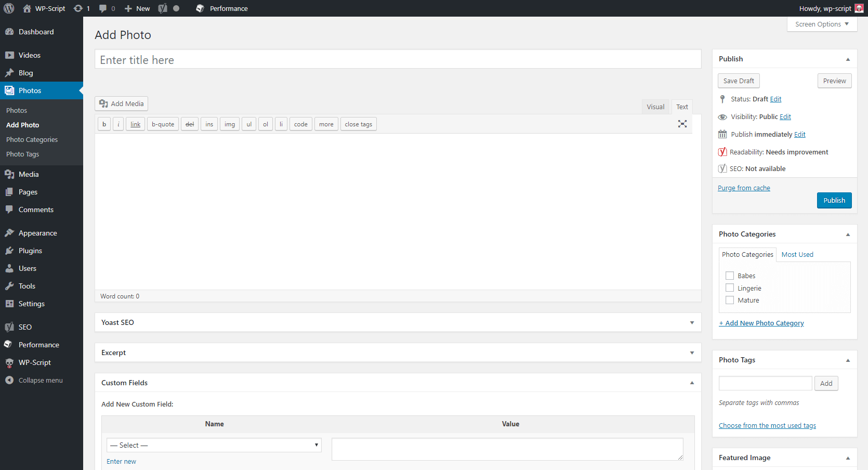
Task: Expand the Excerpt panel
Action: 692,353
